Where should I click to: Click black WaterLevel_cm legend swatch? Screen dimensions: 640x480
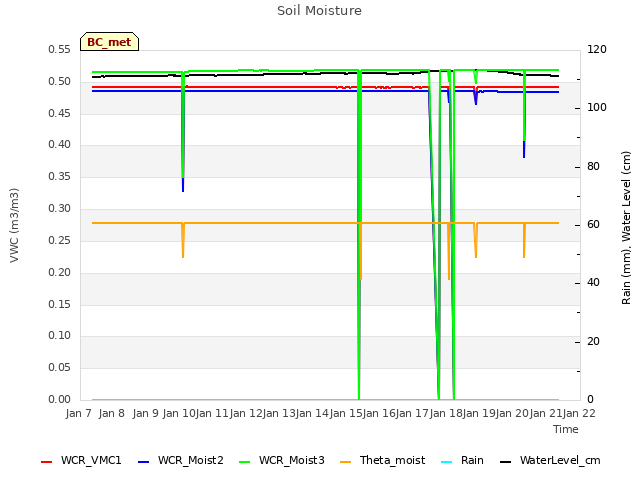pyautogui.click(x=506, y=462)
